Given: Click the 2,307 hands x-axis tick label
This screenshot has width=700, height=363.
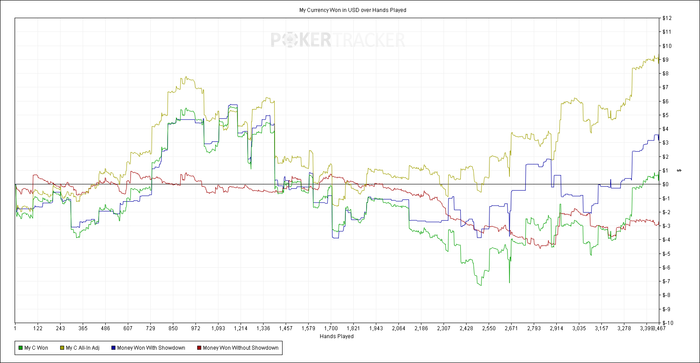Looking at the screenshot, I should tap(444, 329).
